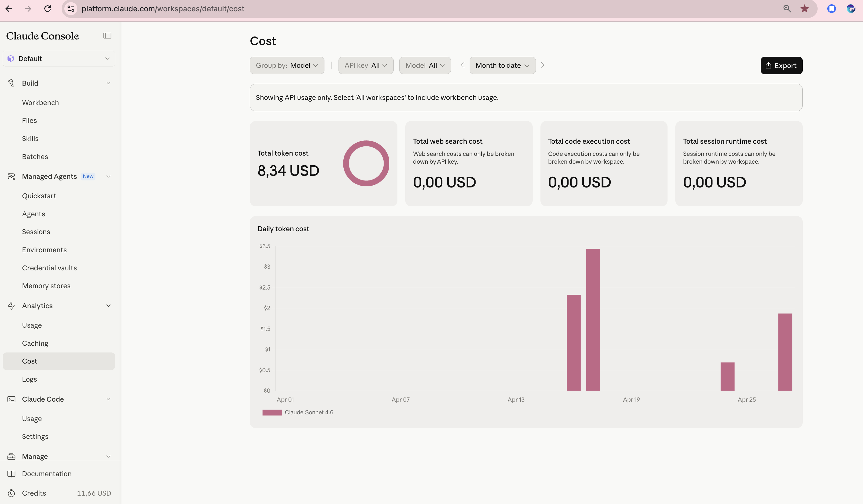
Task: Click Claude Sonnet 4.6 legend swatch
Action: (272, 412)
